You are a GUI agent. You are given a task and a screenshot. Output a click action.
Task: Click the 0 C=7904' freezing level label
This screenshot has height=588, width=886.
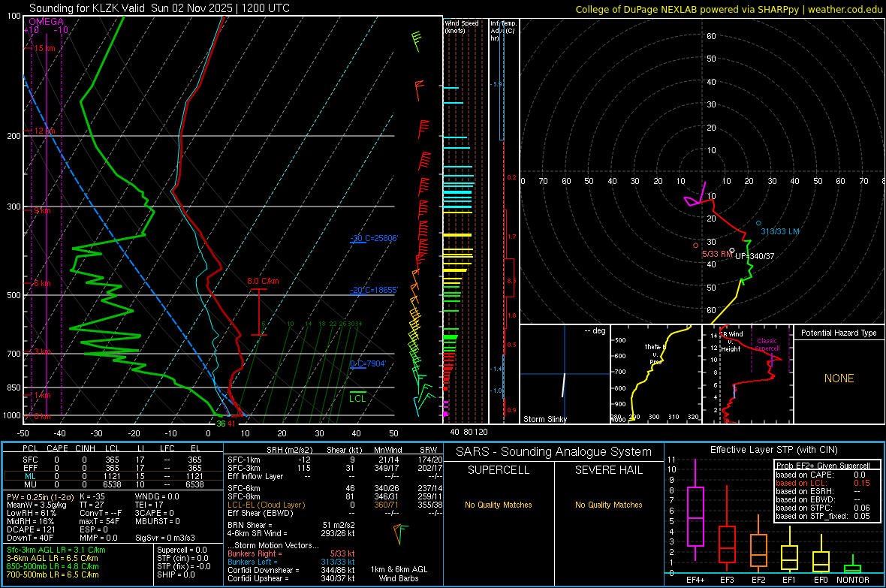pos(368,363)
